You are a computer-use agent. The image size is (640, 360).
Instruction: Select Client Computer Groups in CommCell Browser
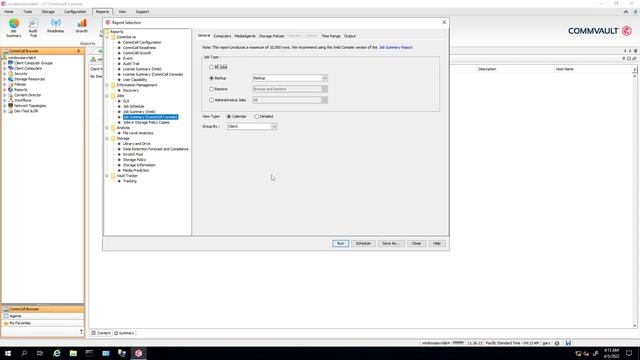[x=33, y=63]
